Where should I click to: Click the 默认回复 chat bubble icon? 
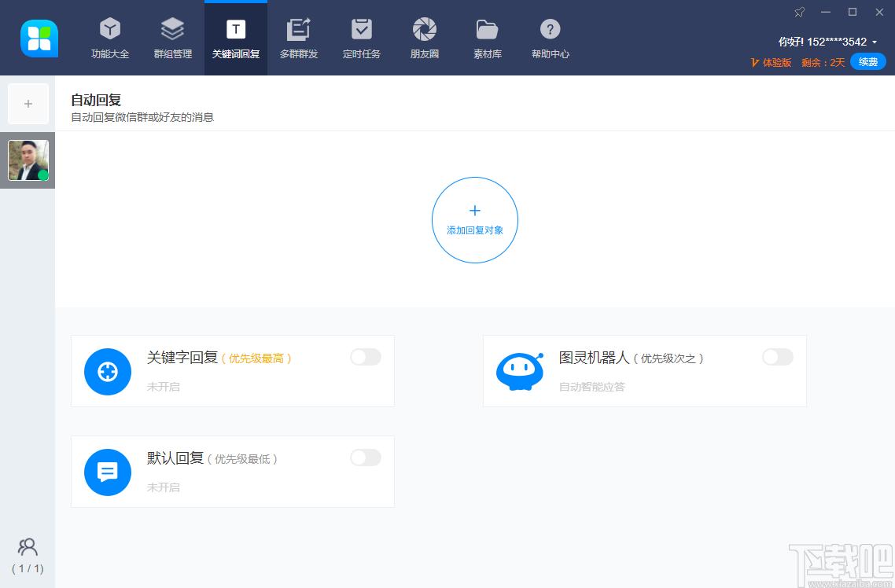(x=108, y=472)
